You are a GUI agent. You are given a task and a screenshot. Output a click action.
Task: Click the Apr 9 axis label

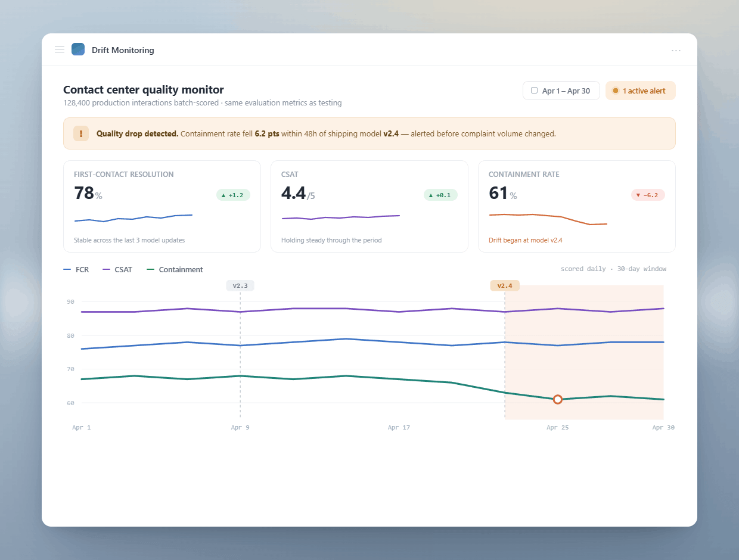click(x=240, y=428)
